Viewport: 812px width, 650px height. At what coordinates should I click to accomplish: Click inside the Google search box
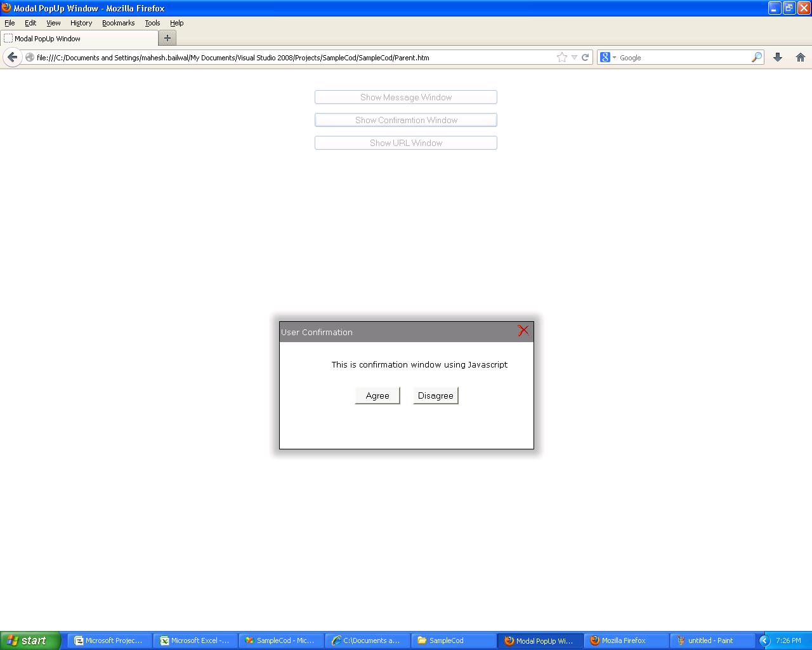682,57
